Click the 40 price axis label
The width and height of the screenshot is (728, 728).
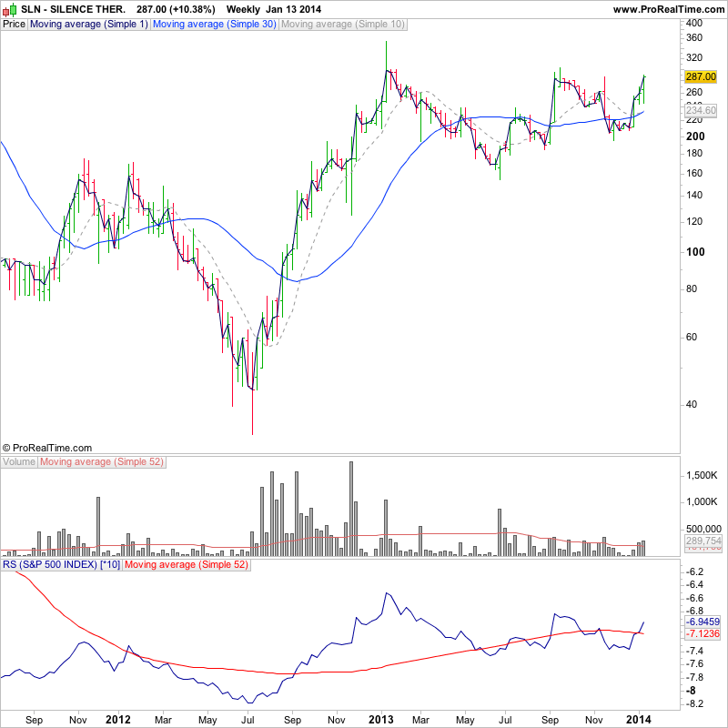point(692,404)
